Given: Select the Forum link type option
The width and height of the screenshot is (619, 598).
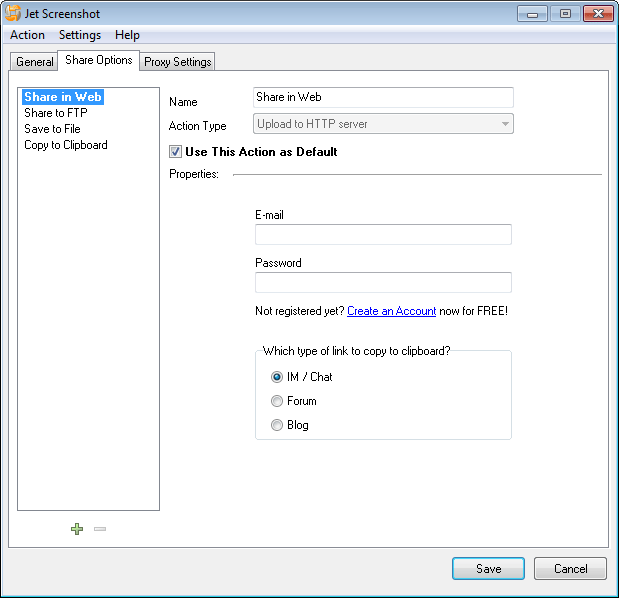Looking at the screenshot, I should 277,401.
